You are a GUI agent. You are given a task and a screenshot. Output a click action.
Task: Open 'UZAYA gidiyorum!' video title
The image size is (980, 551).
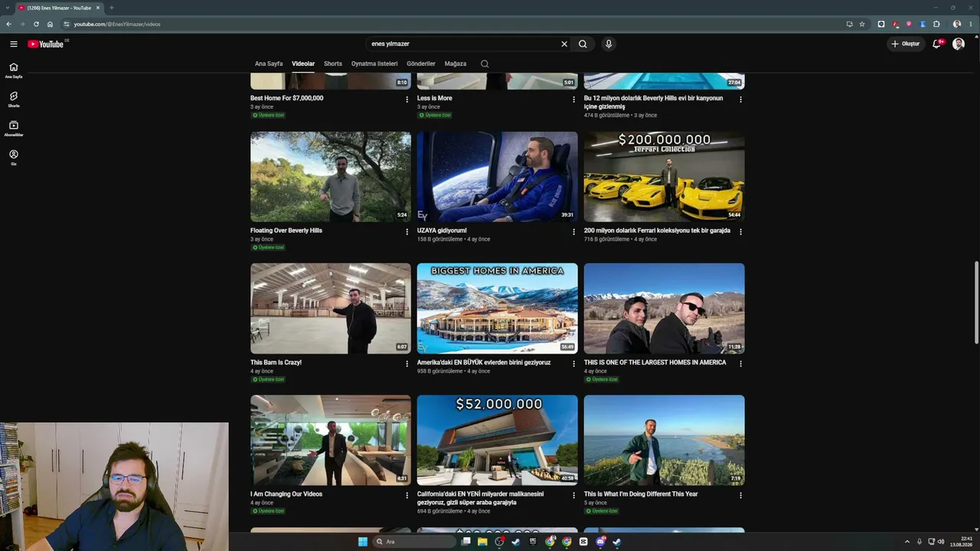coord(442,230)
